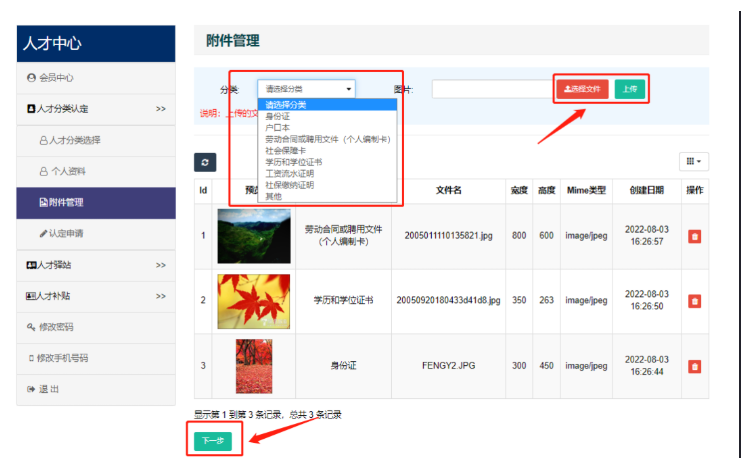The height and width of the screenshot is (471, 756).
Task: Select 附件管理 in the sidebar
Action: [96, 202]
